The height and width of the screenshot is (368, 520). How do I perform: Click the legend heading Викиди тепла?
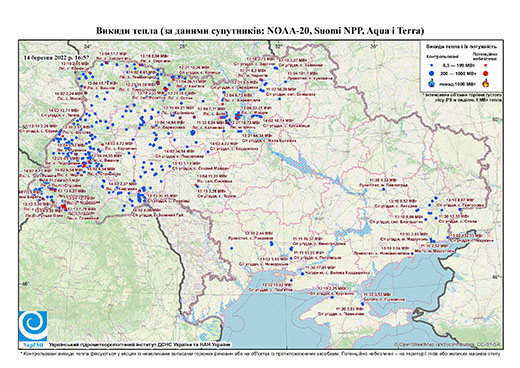point(461,47)
